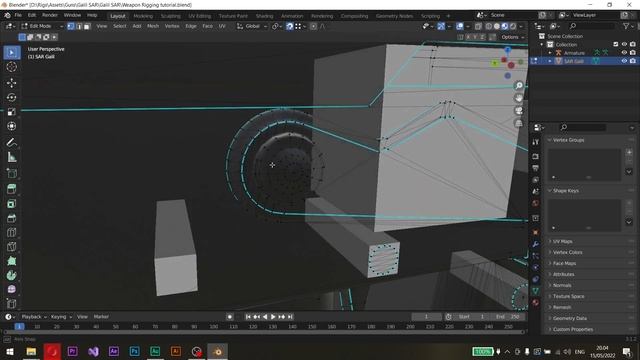Viewport: 640px width, 360px height.
Task: Select the Poly Build tool
Action: [x=11, y=261]
